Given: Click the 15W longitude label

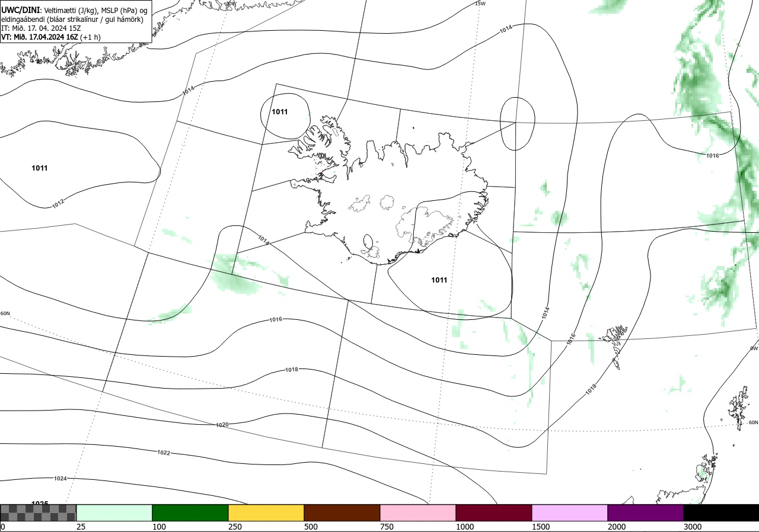Looking at the screenshot, I should 480,4.
